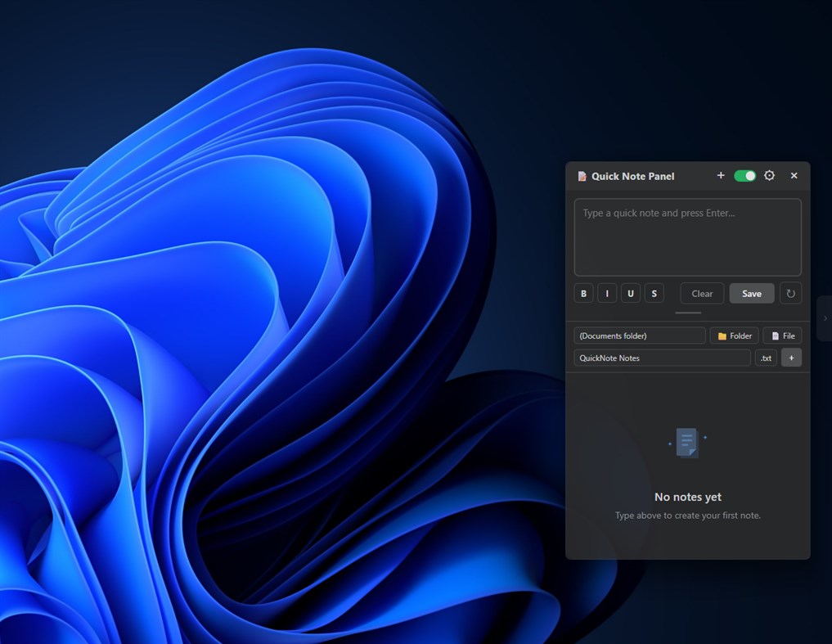Click the QuickNote Notes filename field

point(662,358)
